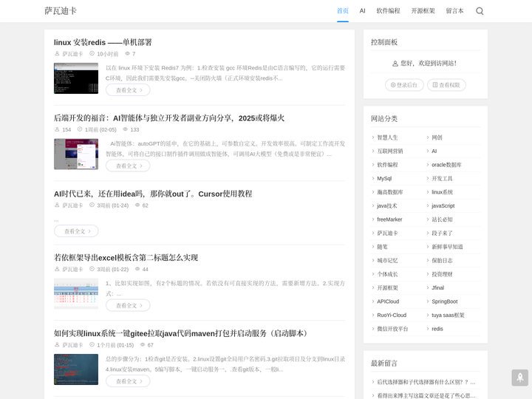Open the search magnifier icon in header
This screenshot has width=532, height=399.
[480, 11]
